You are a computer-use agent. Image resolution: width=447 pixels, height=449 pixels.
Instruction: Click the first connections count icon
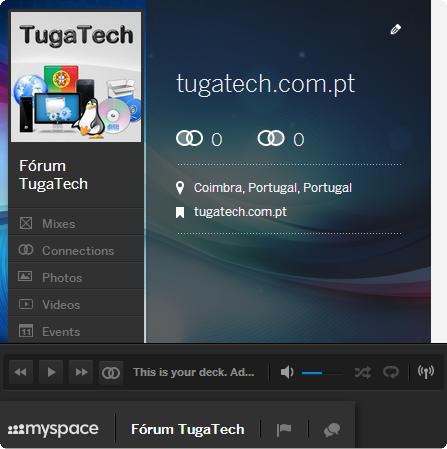[x=189, y=138]
